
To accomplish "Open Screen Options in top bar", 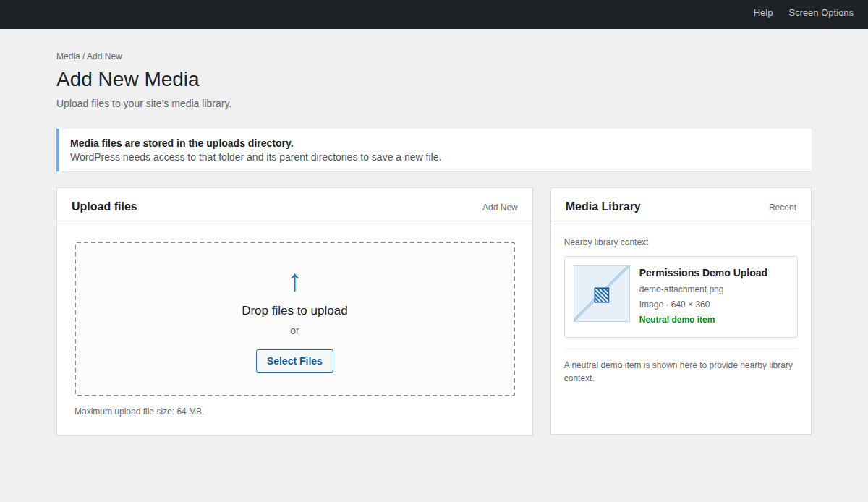I will coord(821,13).
